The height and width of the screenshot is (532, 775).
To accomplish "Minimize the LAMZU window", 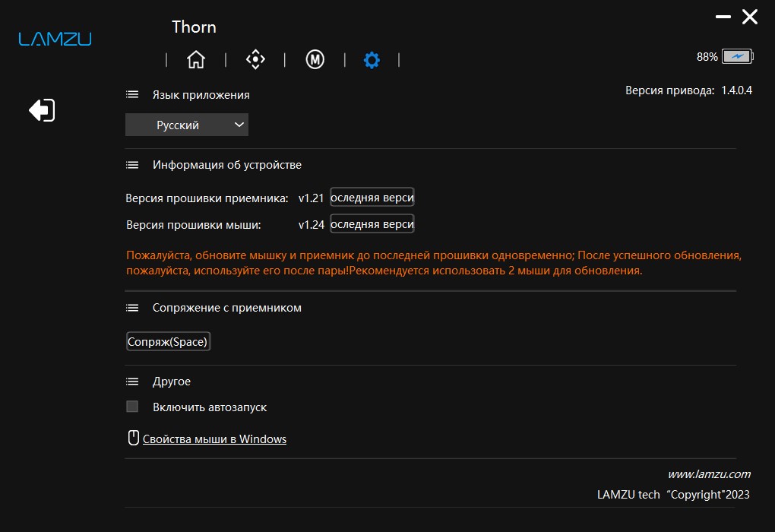I will 723,17.
